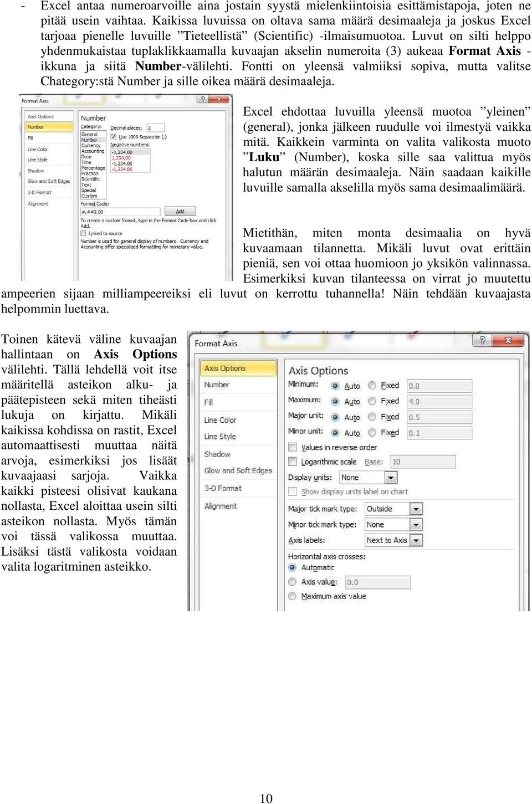This screenshot has width=532, height=804.
Task: Enable the Logarithmic scale checkbox
Action: 293,462
